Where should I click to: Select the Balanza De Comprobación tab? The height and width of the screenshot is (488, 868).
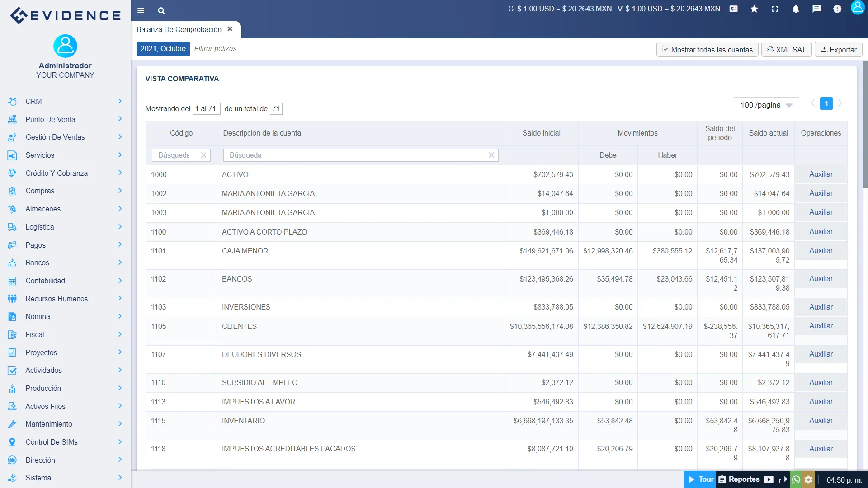(x=179, y=29)
